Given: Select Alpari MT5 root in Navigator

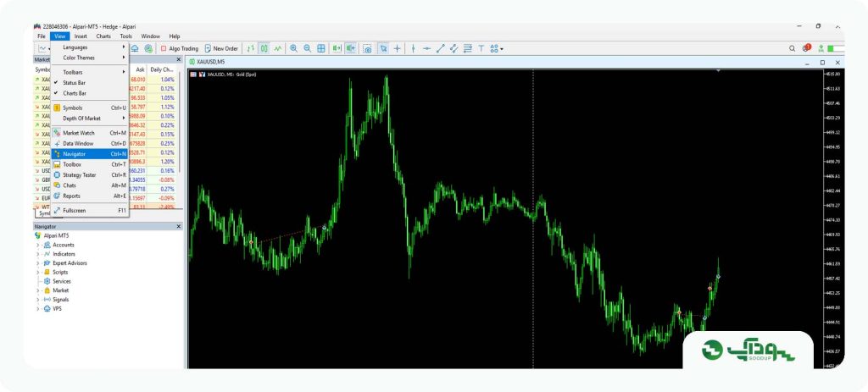Looking at the screenshot, I should click(x=56, y=235).
